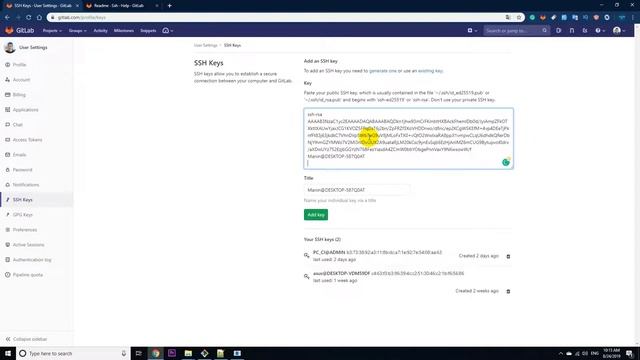The image size is (640, 360).
Task: Open Account in settings sidebar
Action: 21,80
